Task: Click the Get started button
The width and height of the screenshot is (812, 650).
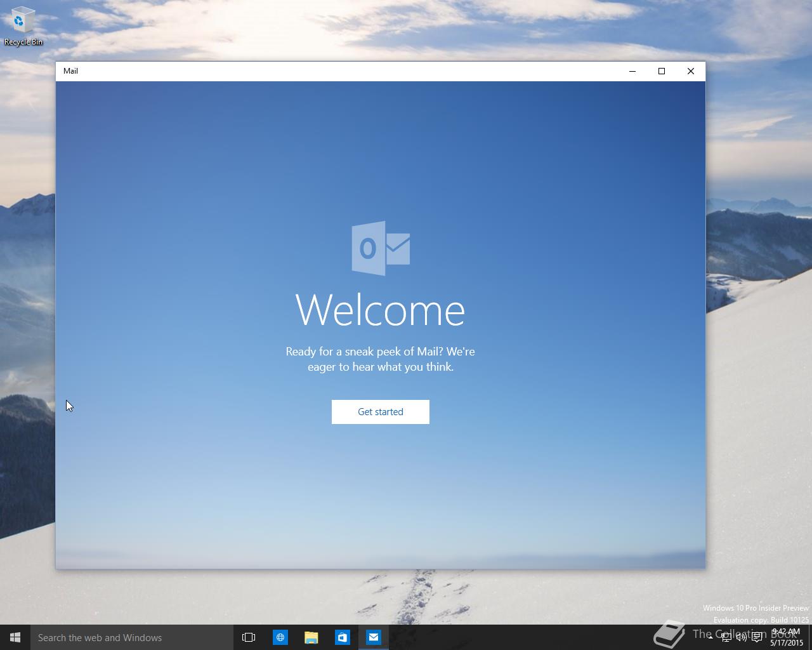Action: coord(381,412)
